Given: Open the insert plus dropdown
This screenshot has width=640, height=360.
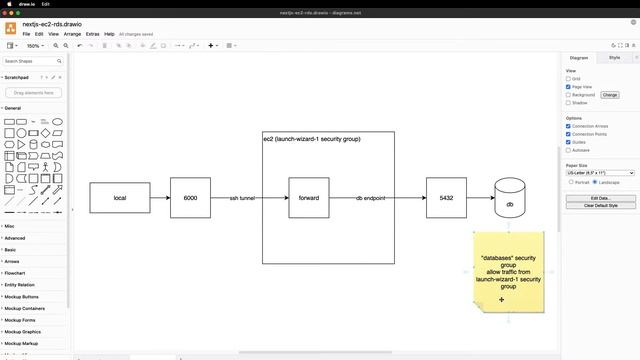Looking at the screenshot, I should tap(213, 46).
